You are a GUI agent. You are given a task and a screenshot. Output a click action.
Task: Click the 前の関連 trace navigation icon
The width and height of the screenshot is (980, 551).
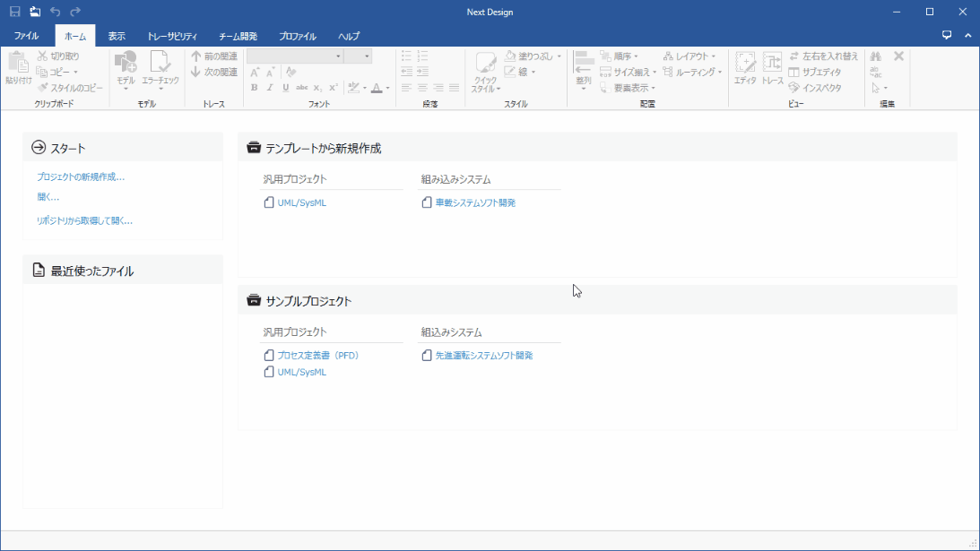point(195,56)
